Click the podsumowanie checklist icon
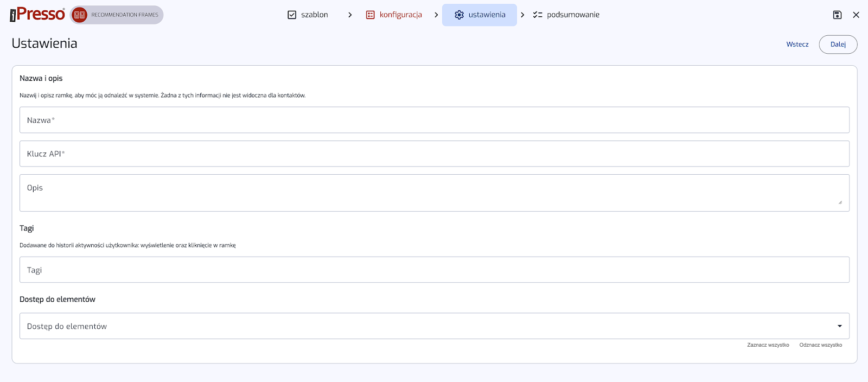Screen dimensions: 868x382 [x=538, y=15]
